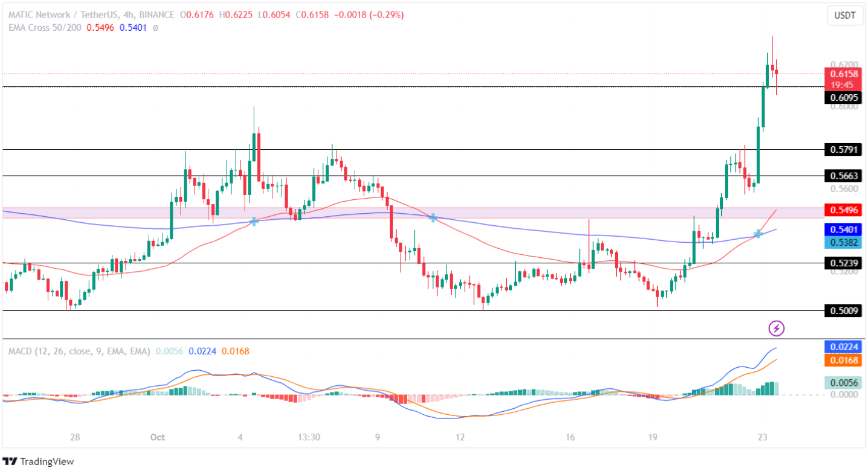Click the green 0.0056 histogram axis label
Screen dimensions: 868x471
pyautogui.click(x=843, y=383)
